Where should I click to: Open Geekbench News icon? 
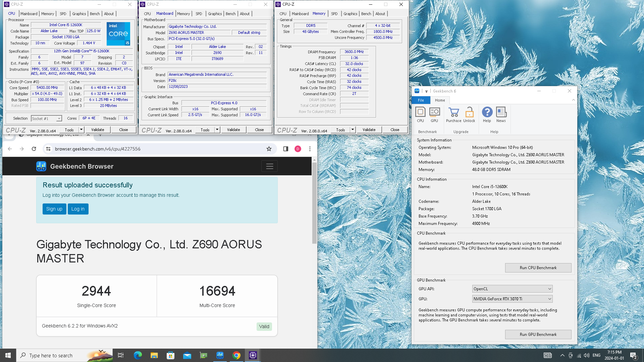tap(501, 115)
